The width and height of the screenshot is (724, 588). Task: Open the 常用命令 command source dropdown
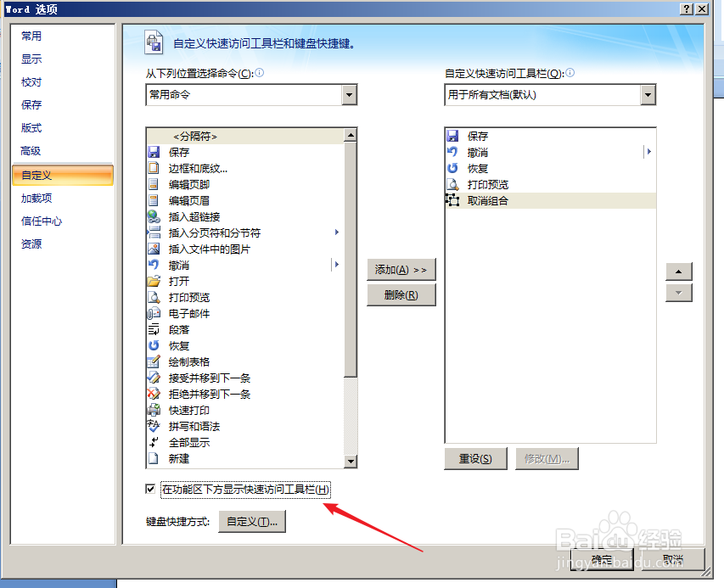(349, 95)
